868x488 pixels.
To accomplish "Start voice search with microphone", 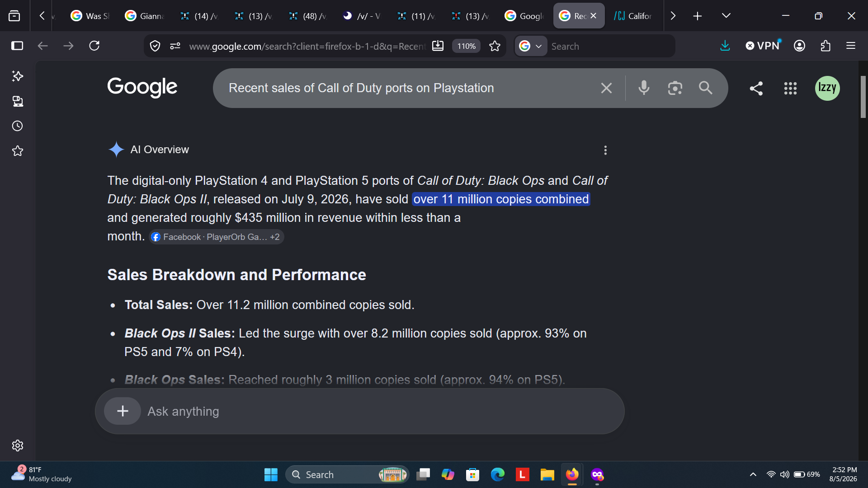I will point(644,88).
